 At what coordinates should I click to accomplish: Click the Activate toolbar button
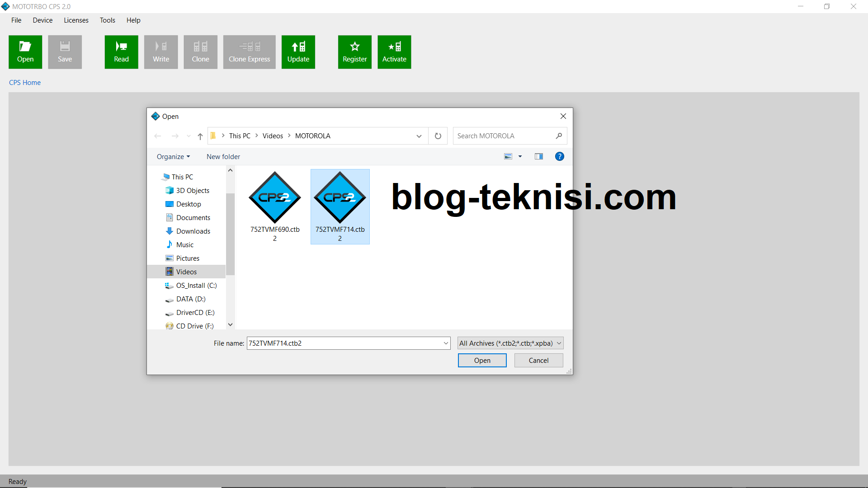click(394, 52)
